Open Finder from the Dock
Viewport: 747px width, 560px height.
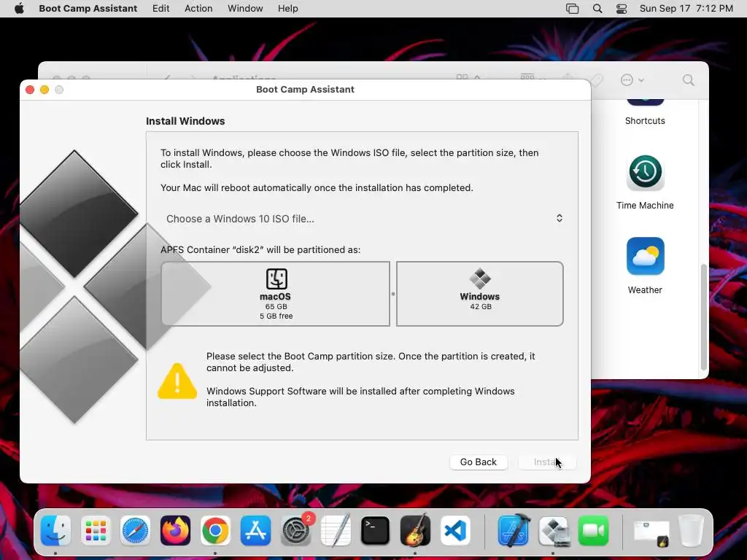tap(55, 530)
